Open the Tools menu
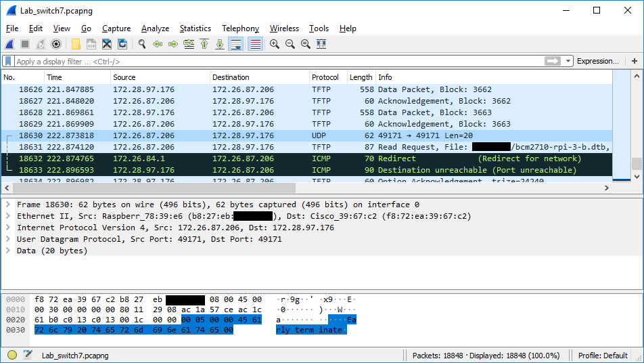The width and height of the screenshot is (644, 363). click(x=319, y=28)
